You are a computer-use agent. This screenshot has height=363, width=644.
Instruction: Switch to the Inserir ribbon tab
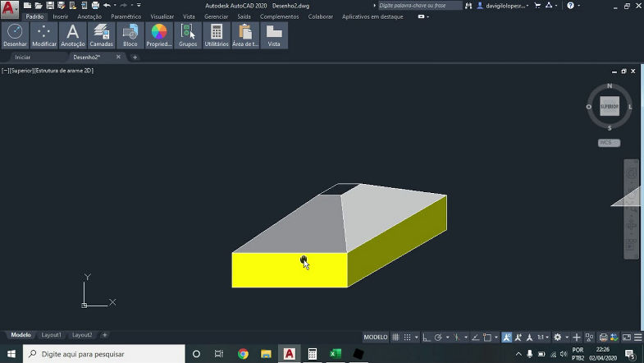coord(61,16)
